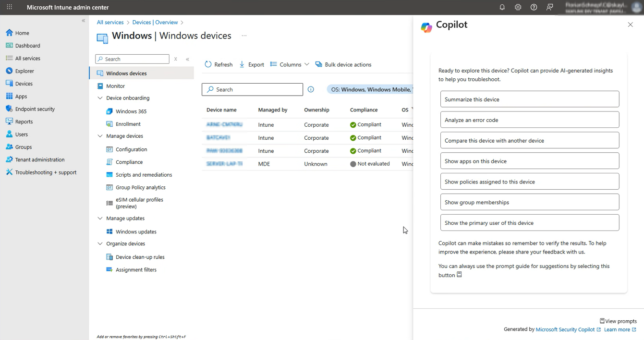Screen dimensions: 644x340
Task: Select Windows devices in blade menu
Action: click(142, 73)
